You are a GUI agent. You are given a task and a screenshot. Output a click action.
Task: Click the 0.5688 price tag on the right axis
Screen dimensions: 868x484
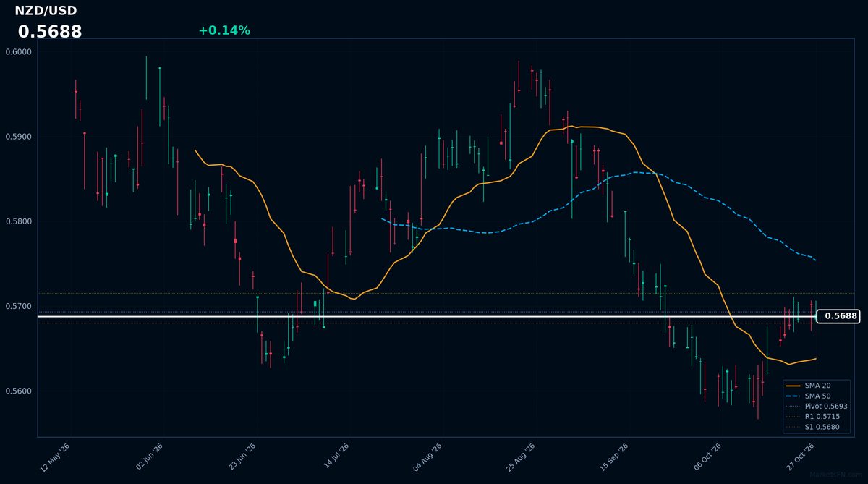pos(839,316)
